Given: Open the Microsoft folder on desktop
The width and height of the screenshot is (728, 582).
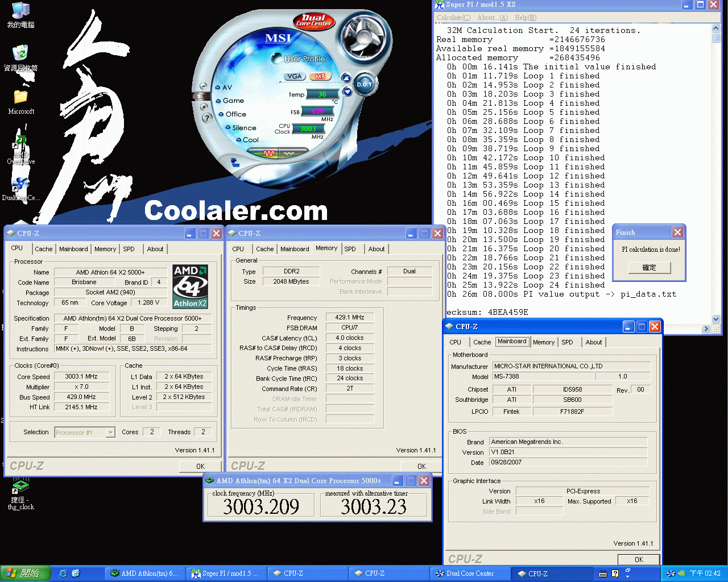Looking at the screenshot, I should [21, 101].
